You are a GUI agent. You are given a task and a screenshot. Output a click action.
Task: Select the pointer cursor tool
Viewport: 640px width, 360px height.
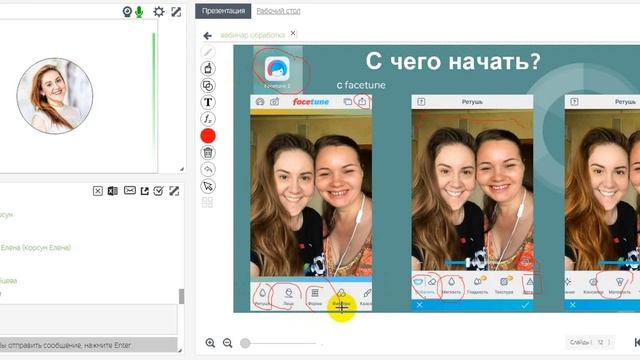click(208, 186)
